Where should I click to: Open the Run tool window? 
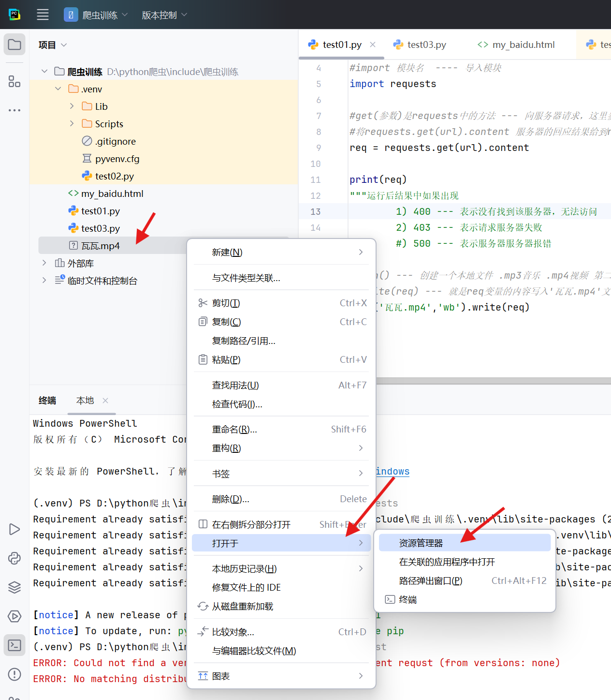(x=15, y=529)
